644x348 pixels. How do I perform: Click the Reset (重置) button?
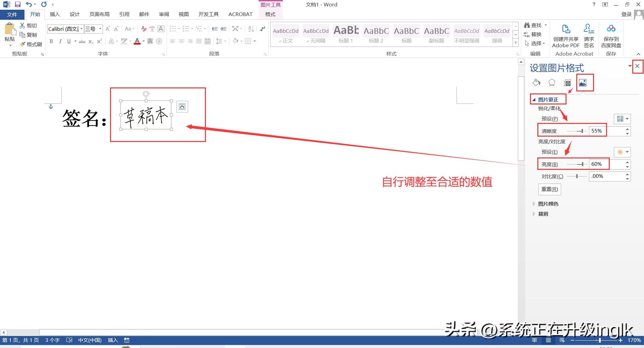pos(549,189)
